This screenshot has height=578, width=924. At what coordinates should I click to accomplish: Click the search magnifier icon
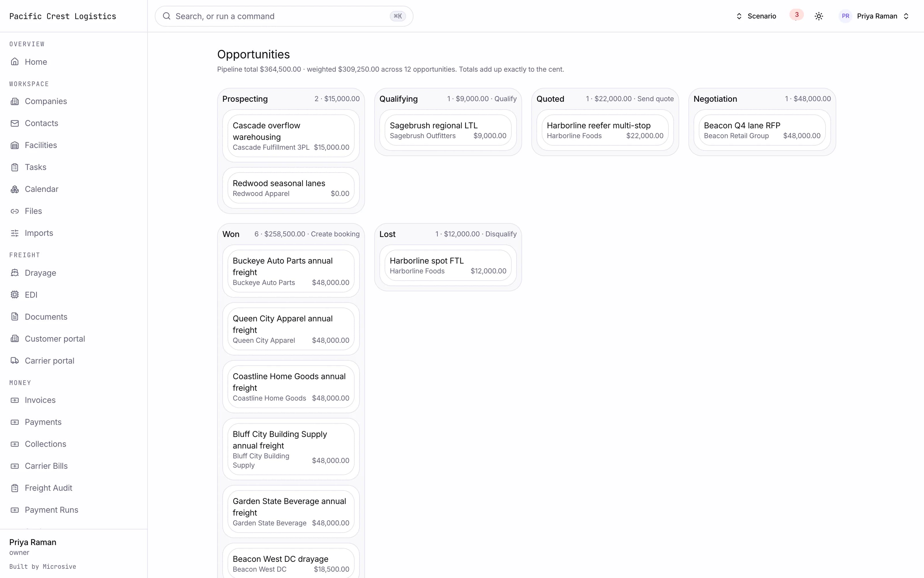click(x=167, y=16)
